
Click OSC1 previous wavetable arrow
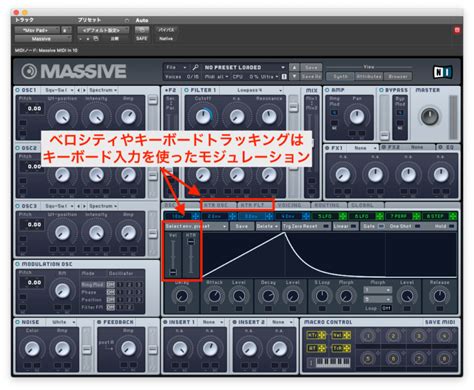[79, 90]
